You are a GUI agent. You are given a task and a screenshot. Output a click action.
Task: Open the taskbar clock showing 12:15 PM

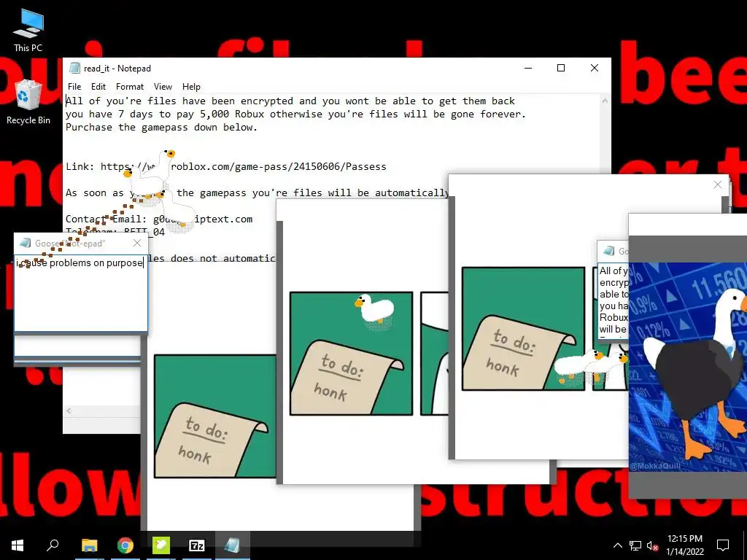tap(684, 545)
